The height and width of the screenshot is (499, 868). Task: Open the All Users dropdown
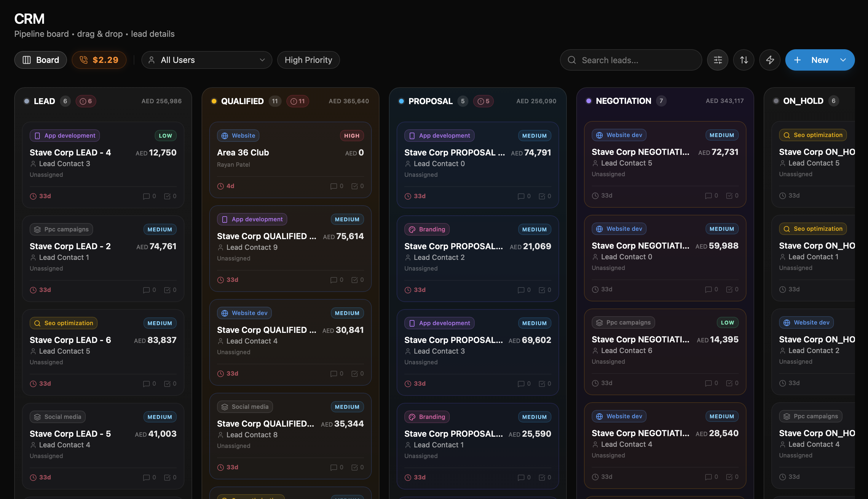point(206,60)
